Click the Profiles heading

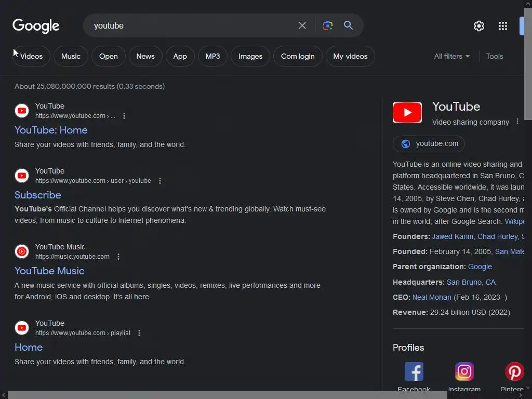tap(408, 348)
